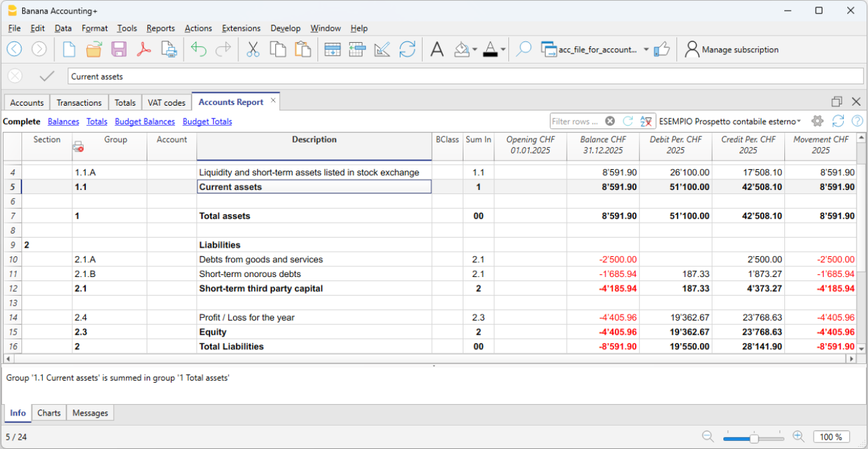Click the Undo arrow in the toolbar
This screenshot has width=868, height=449.
(x=198, y=50)
